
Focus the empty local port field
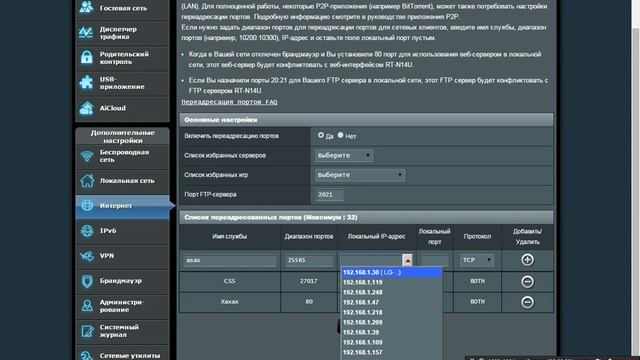[435, 260]
